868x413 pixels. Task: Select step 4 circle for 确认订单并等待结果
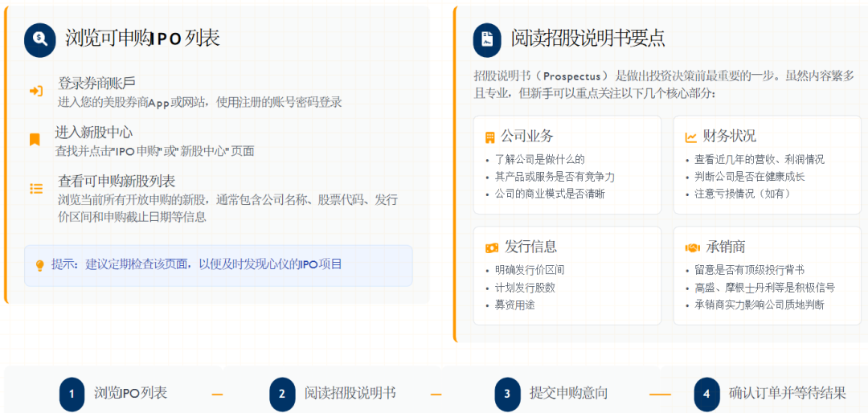[x=706, y=395]
